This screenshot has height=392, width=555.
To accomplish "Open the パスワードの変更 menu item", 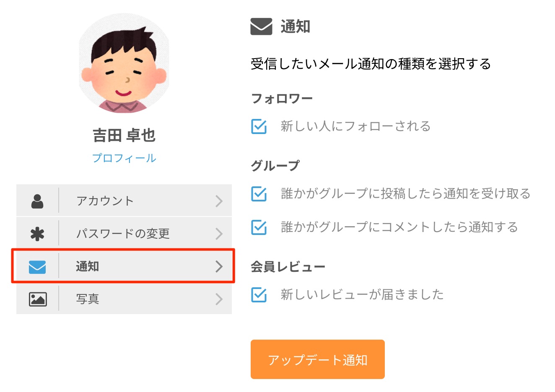I will tap(123, 234).
